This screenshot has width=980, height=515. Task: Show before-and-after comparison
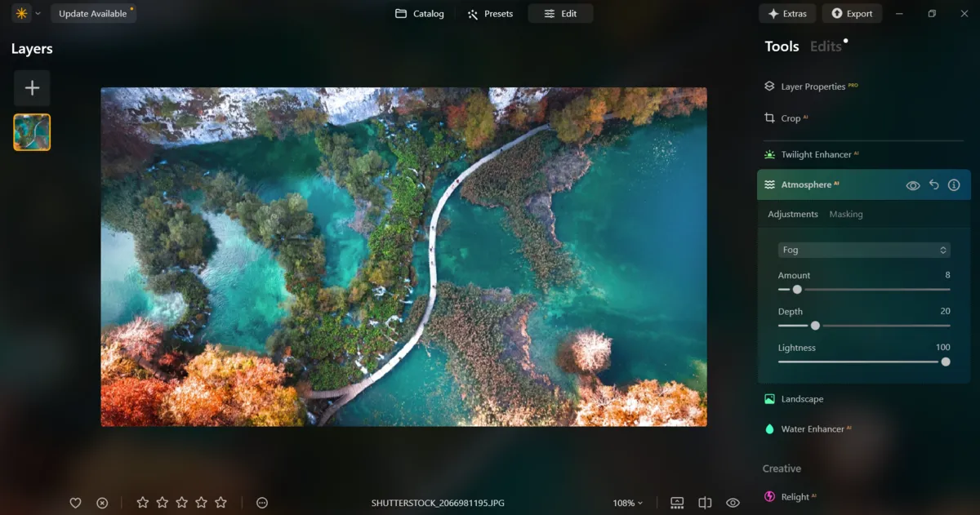(x=704, y=503)
